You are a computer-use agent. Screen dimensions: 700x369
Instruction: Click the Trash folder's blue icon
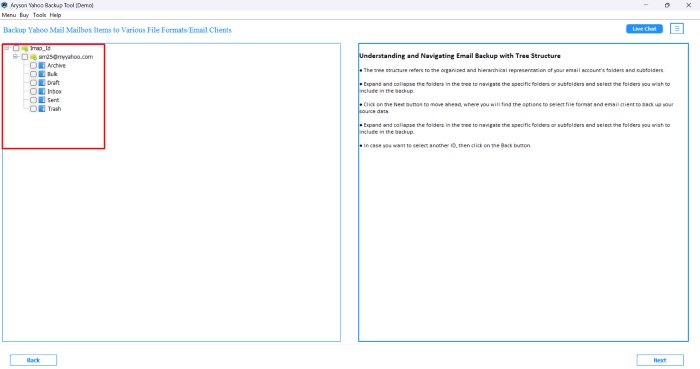tap(42, 109)
